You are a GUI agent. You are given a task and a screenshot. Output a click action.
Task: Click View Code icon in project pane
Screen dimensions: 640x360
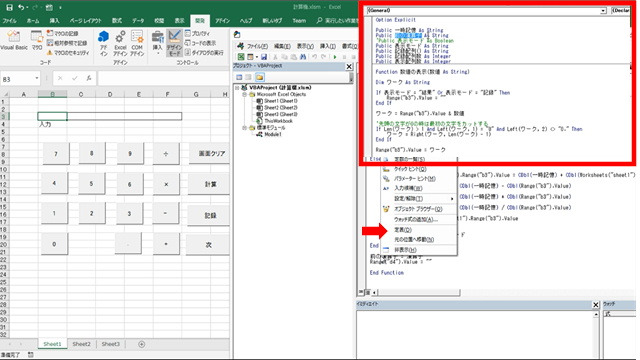(x=239, y=77)
